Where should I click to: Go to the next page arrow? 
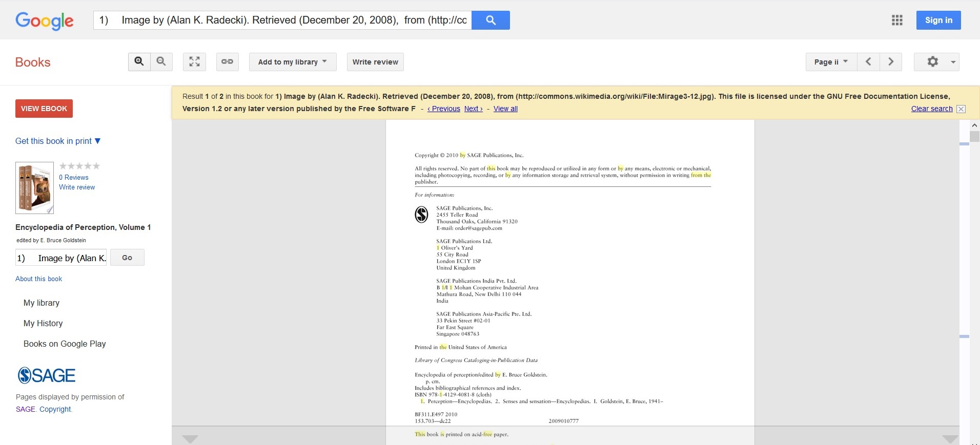(891, 62)
